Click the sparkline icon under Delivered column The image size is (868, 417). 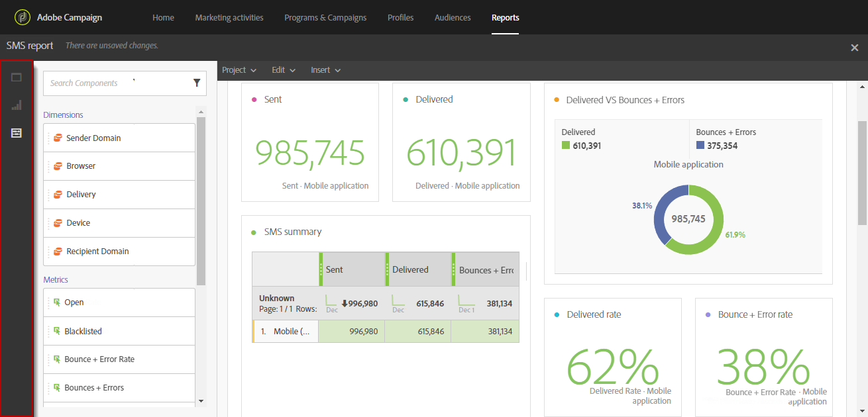pos(398,300)
